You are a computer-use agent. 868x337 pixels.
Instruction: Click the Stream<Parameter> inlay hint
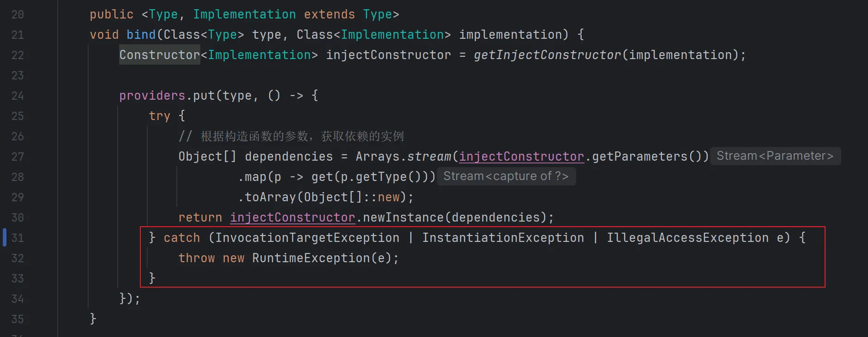(775, 156)
